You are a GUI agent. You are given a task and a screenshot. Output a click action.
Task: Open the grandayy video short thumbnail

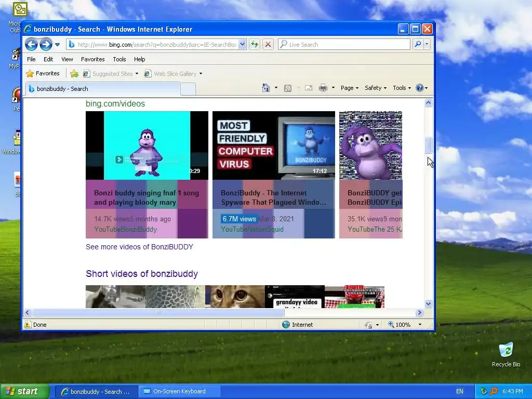click(295, 297)
